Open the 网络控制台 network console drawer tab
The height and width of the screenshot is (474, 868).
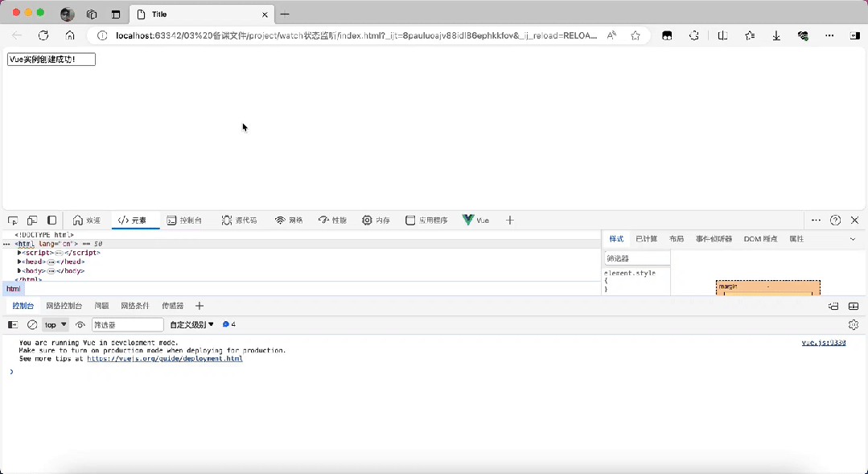(x=64, y=306)
